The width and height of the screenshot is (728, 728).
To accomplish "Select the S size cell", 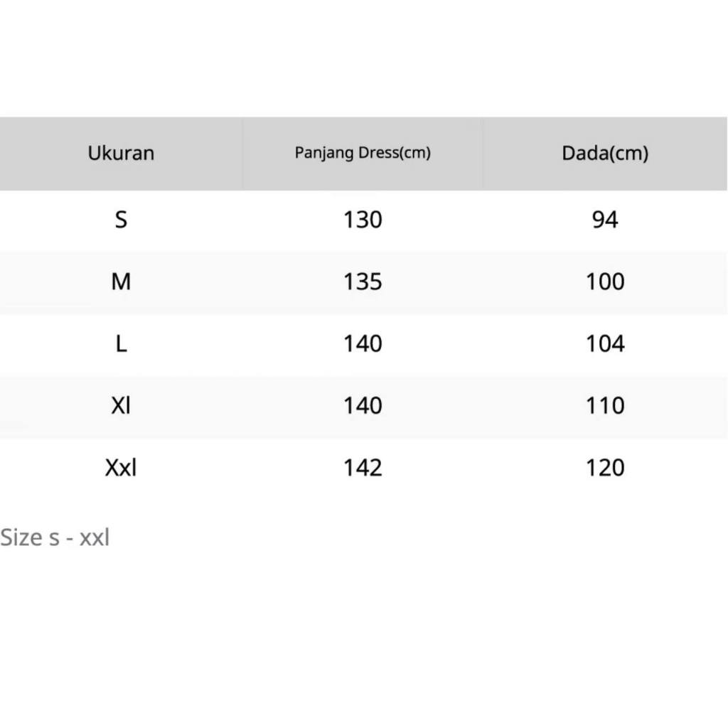I will (121, 220).
